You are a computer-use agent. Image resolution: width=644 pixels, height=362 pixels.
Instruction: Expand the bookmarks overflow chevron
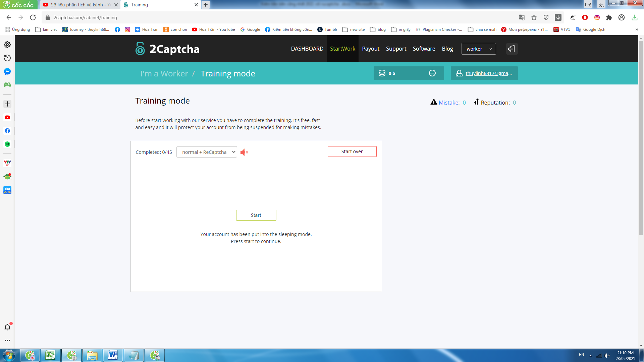[637, 29]
